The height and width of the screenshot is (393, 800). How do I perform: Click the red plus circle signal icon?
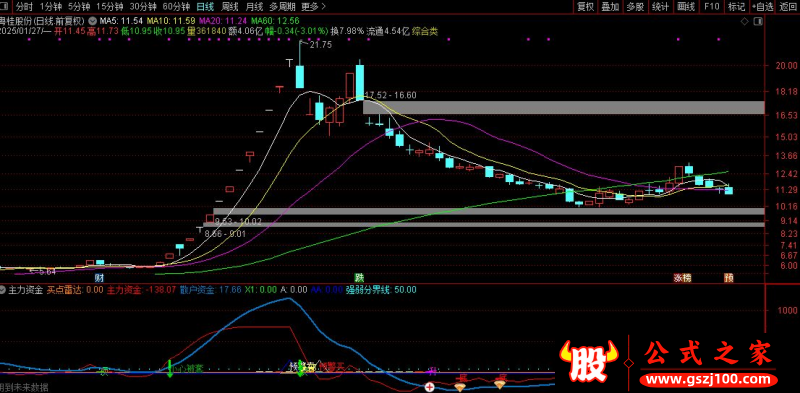430,387
